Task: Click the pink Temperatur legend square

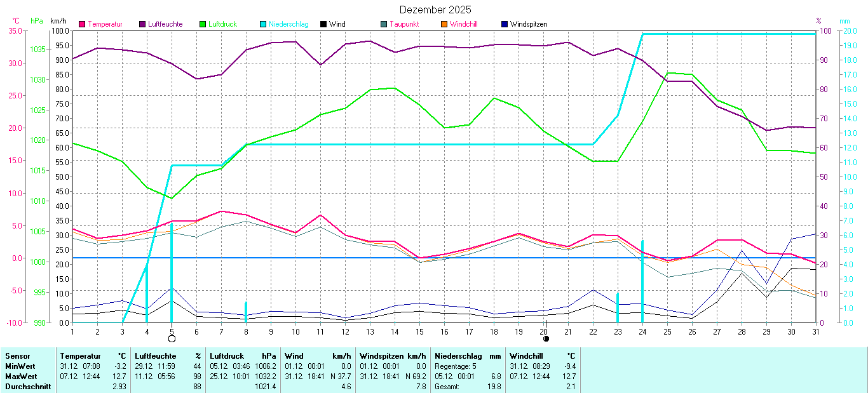Action: coord(82,24)
